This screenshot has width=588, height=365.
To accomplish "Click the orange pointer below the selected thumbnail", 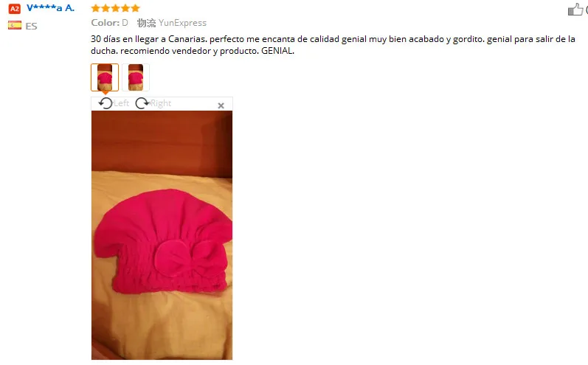I will (x=106, y=93).
